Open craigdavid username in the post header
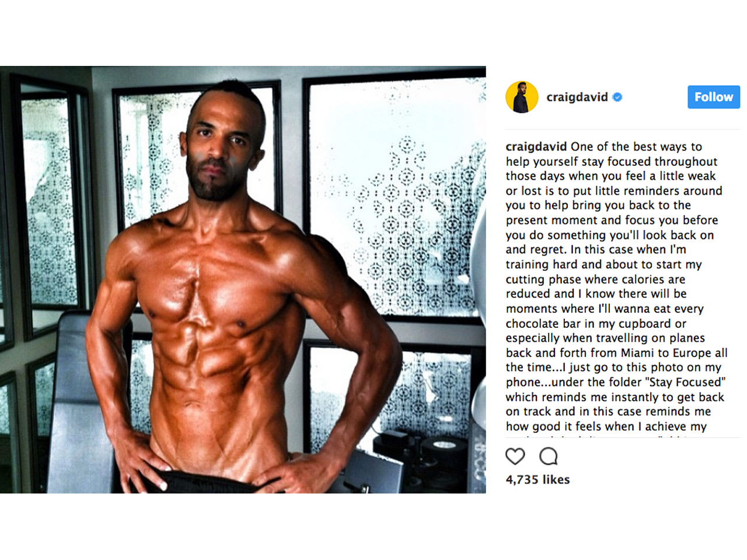This screenshot has width=747, height=560. point(577,97)
